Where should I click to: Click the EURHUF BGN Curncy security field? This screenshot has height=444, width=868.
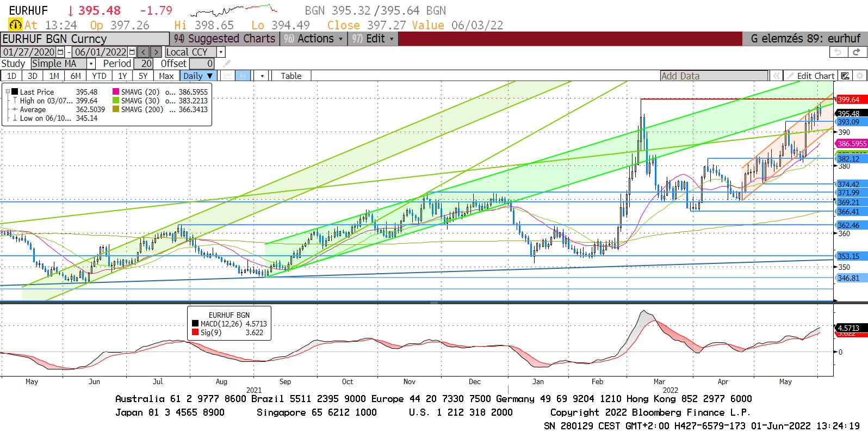coord(85,39)
